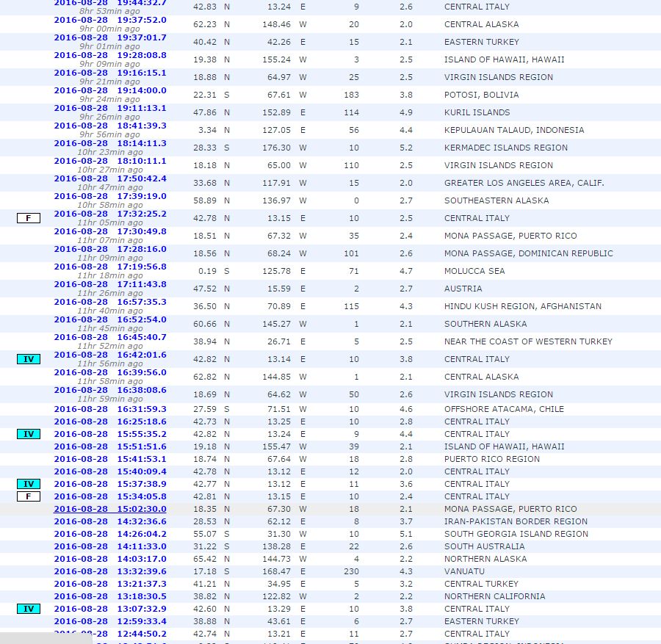The image size is (661, 644).
Task: Open the 17:19:56.8 Molucca Sea earthquake link
Action: click(x=110, y=267)
